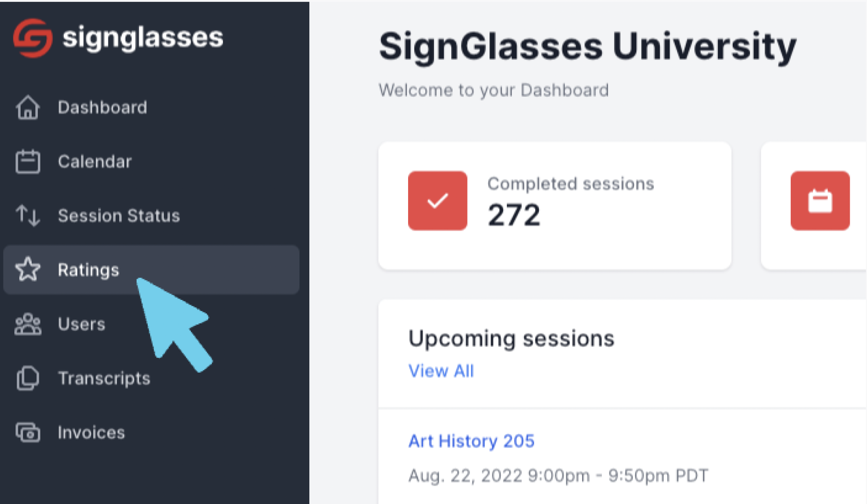
Task: Open the Dashboard menu item
Action: [102, 107]
